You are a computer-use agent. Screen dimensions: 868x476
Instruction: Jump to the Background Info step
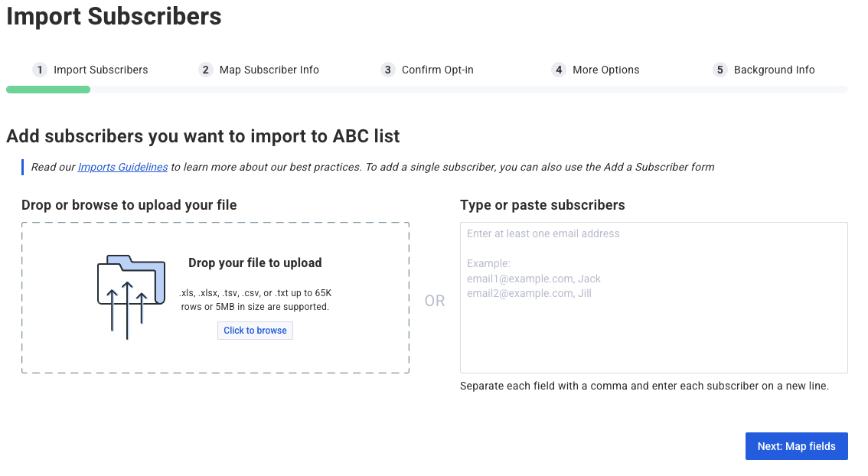(774, 70)
